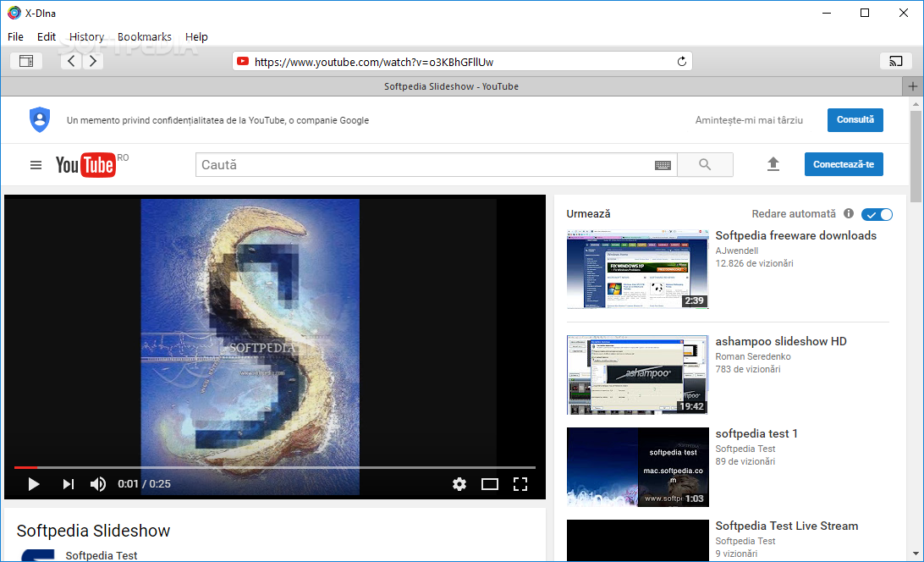Click the Consultă button

tap(855, 119)
